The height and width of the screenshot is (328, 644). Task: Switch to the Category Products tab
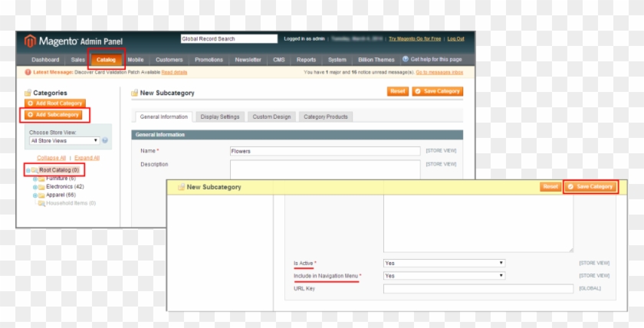coord(326,117)
